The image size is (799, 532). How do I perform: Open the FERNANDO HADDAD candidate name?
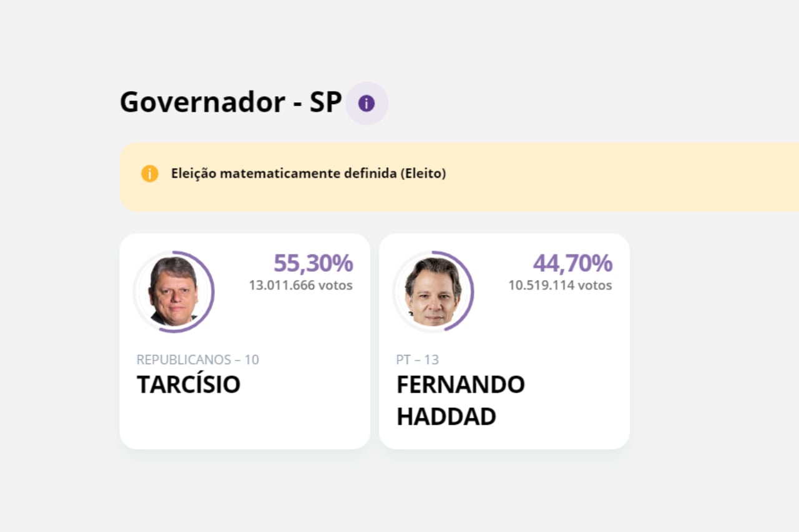pyautogui.click(x=461, y=400)
